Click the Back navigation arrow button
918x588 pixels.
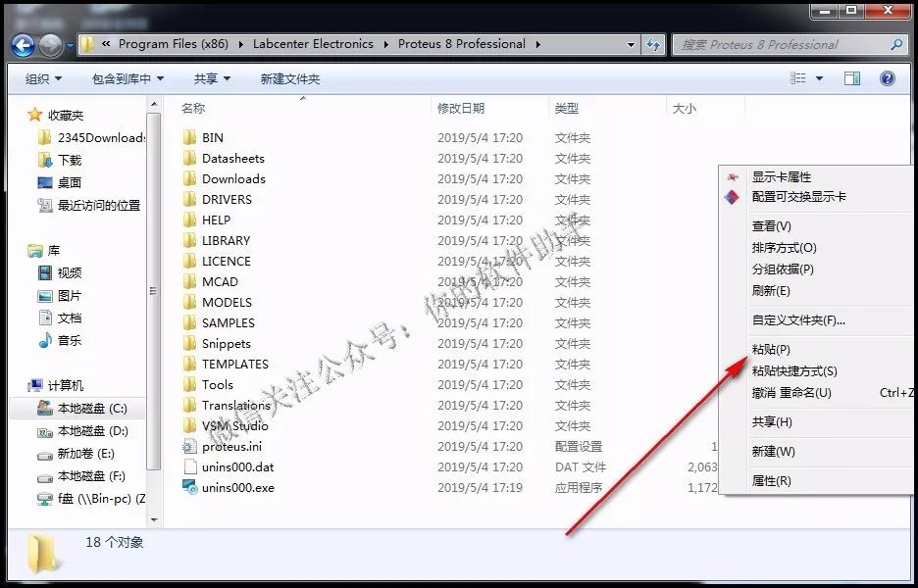(x=23, y=45)
